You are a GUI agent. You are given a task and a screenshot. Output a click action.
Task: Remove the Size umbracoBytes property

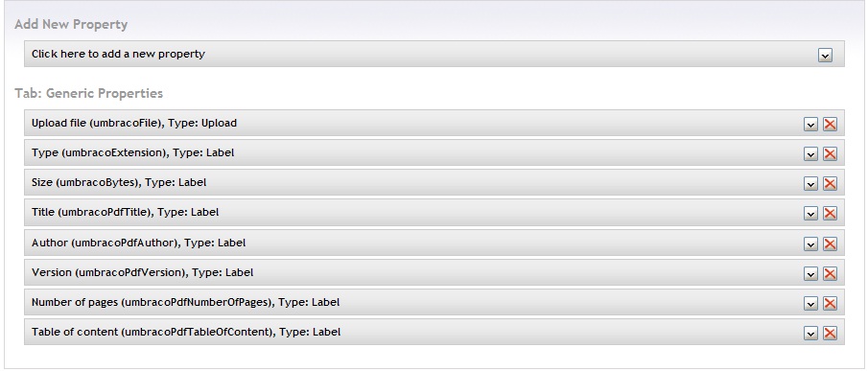(830, 184)
